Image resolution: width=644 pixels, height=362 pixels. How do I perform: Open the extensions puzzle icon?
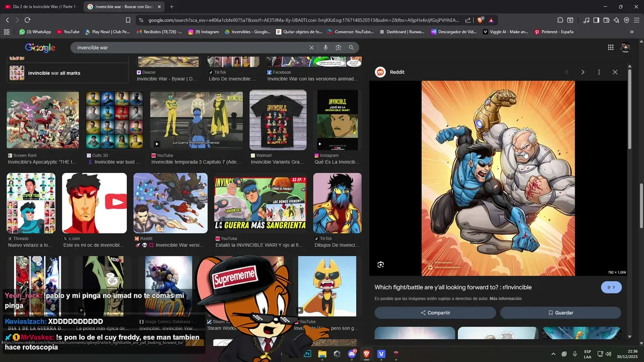click(560, 20)
